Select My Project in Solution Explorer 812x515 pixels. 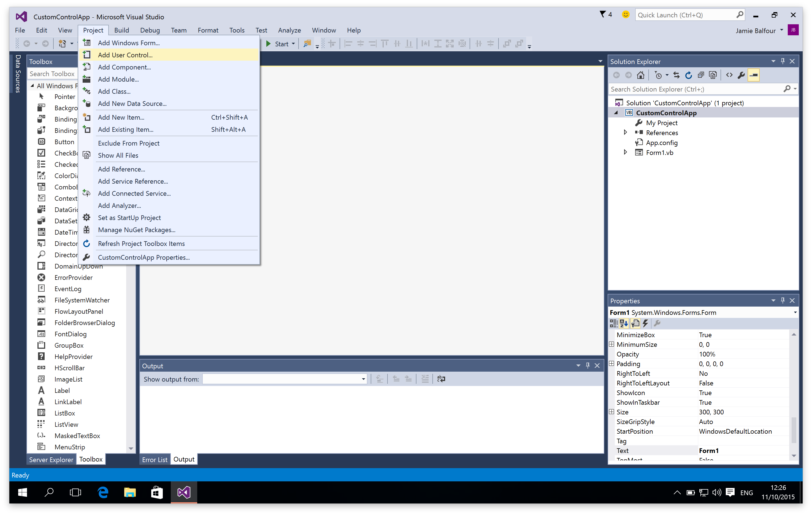(662, 122)
